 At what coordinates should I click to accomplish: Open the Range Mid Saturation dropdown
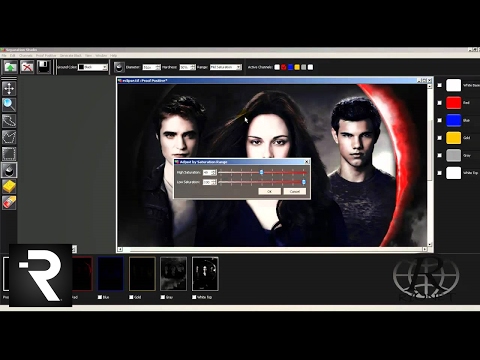coord(225,67)
